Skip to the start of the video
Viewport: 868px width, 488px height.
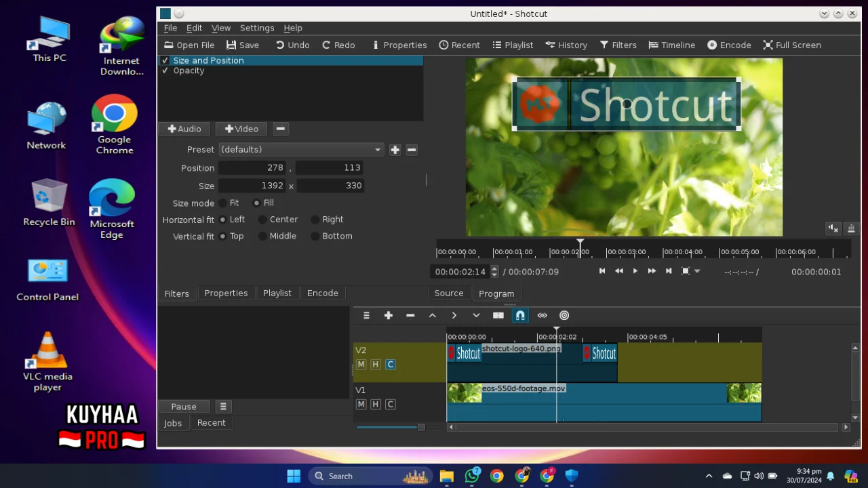point(602,271)
